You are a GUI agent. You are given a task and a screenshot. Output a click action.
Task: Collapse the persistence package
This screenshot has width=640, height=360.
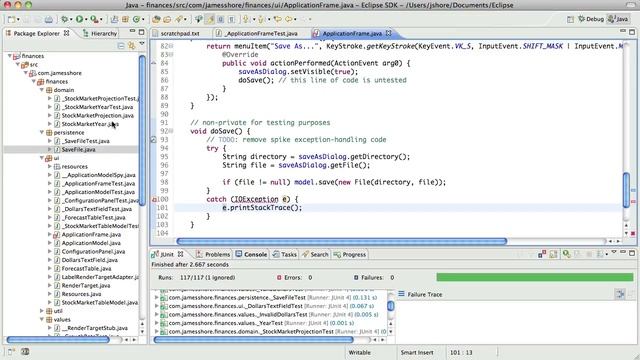(42, 132)
